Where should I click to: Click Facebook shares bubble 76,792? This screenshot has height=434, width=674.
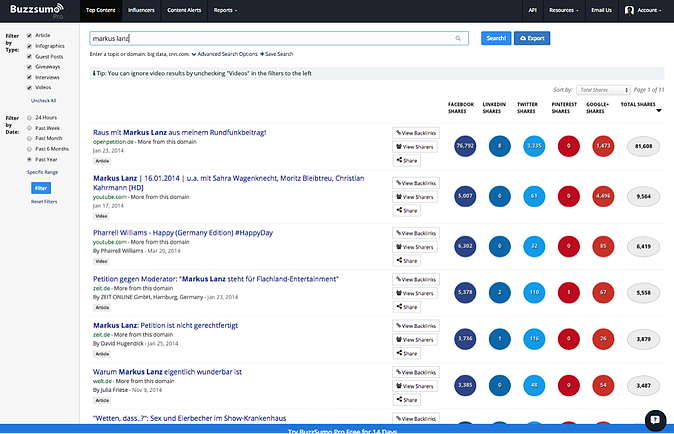(x=465, y=146)
